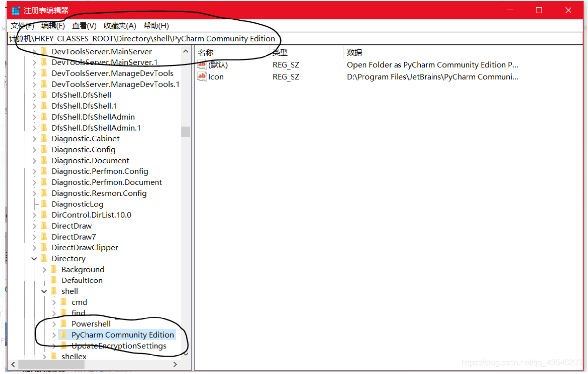Open the 帮助(H) menu
The image size is (588, 374).
pos(156,26)
